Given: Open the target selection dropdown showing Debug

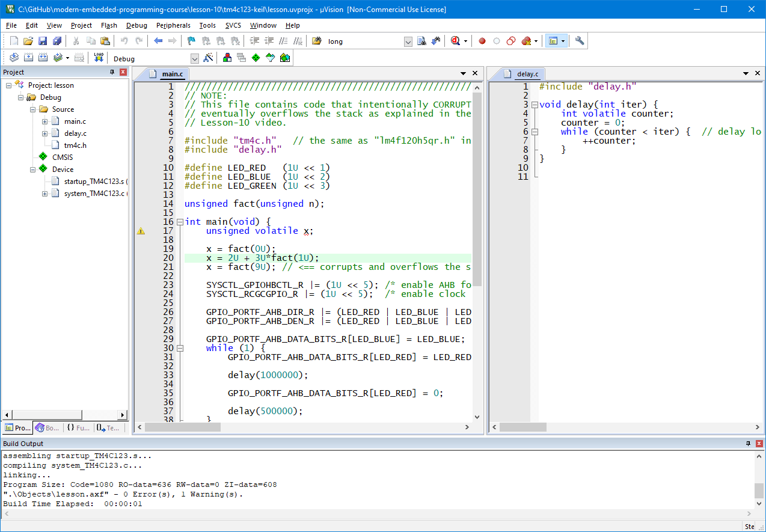Looking at the screenshot, I should click(194, 58).
